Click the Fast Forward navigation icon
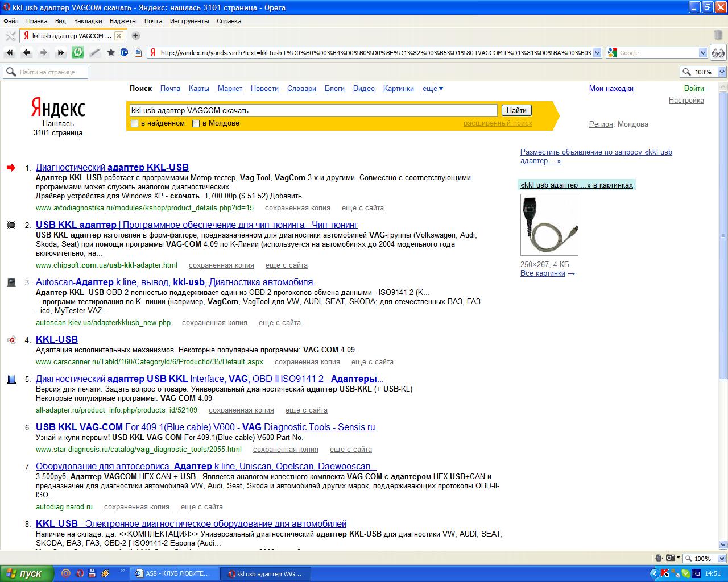The height and width of the screenshot is (582, 728). pos(60,52)
